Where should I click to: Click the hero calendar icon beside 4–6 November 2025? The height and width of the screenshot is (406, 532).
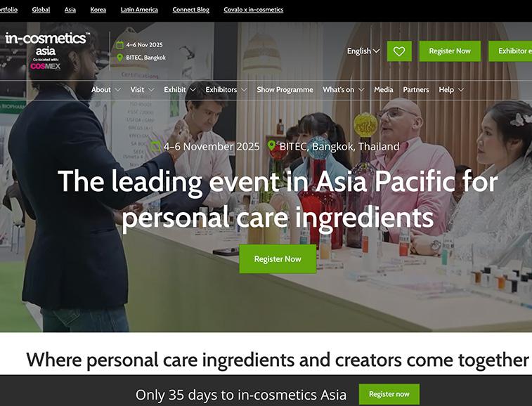[x=155, y=147]
